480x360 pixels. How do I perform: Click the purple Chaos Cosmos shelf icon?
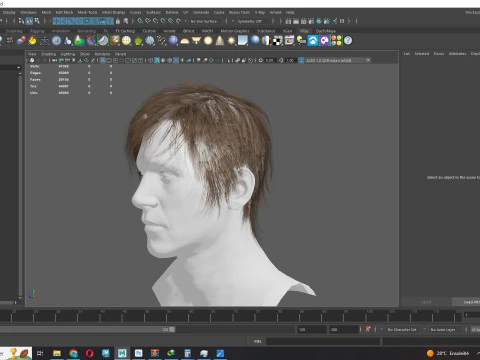point(325,41)
